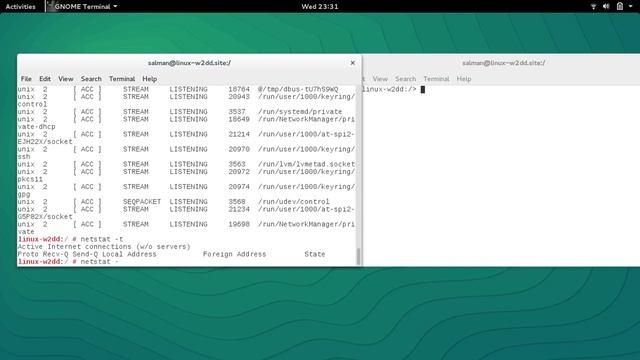This screenshot has width=640, height=360.
Task: Click 'pkcs11' wrapped line text
Action: (30, 179)
